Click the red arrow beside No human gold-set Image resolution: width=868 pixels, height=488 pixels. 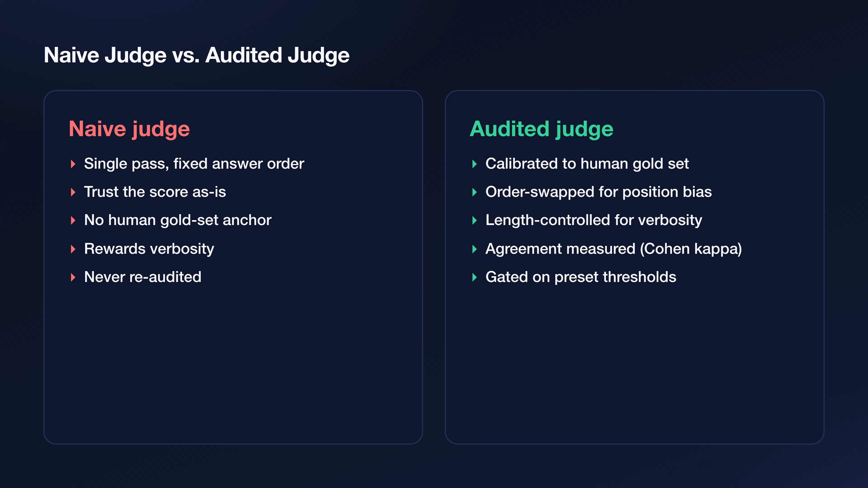pos(73,221)
